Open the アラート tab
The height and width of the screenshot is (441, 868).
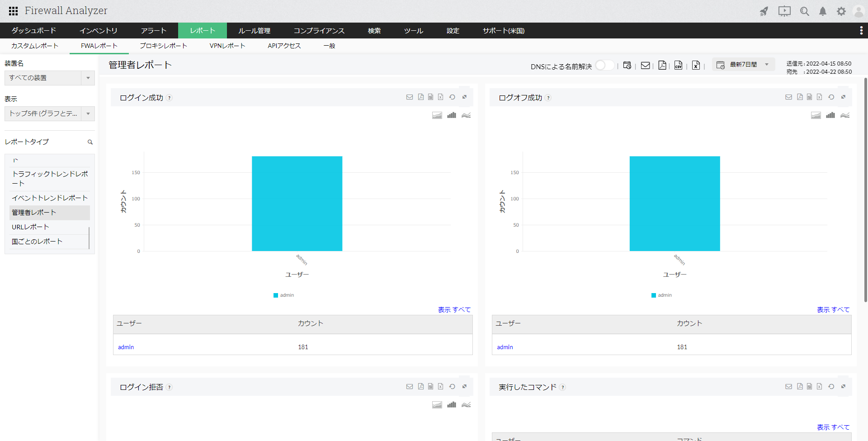(154, 30)
